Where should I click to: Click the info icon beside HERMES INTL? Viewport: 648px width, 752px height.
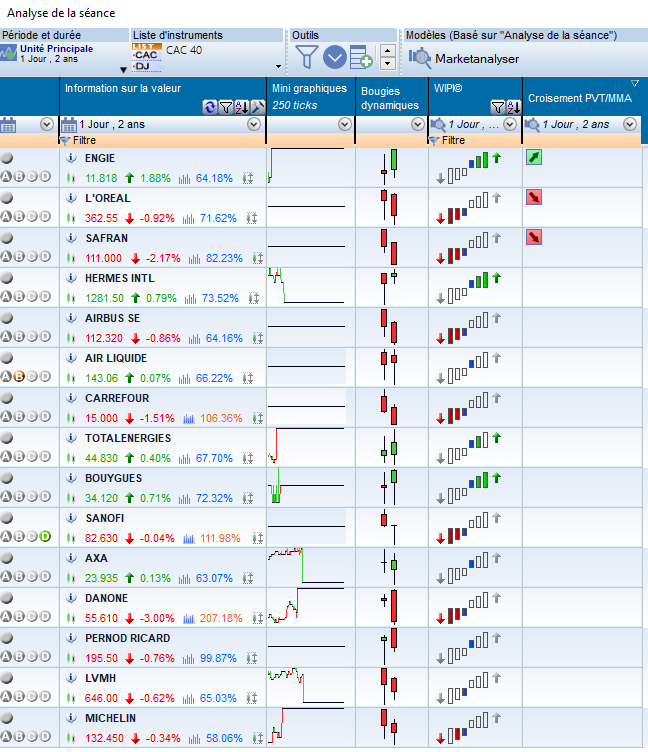click(x=71, y=278)
